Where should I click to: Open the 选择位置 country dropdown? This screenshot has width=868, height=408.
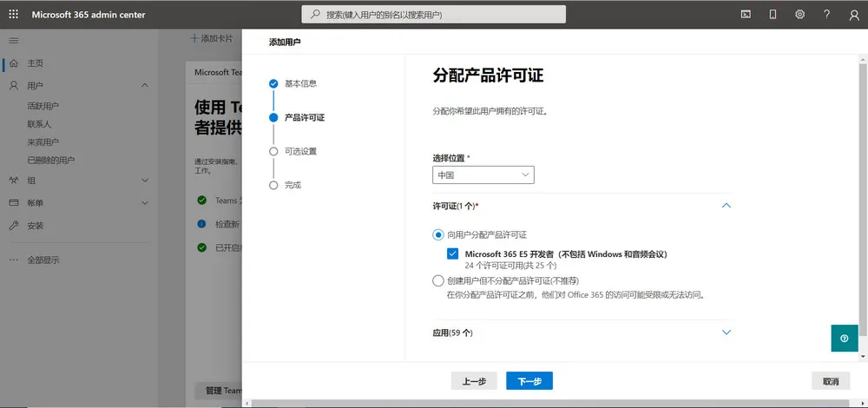click(483, 174)
